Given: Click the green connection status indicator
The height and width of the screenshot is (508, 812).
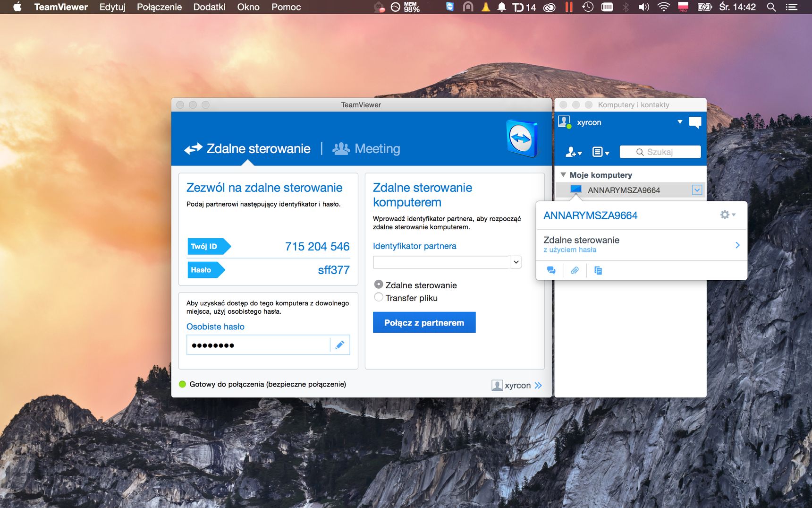Looking at the screenshot, I should 183,384.
